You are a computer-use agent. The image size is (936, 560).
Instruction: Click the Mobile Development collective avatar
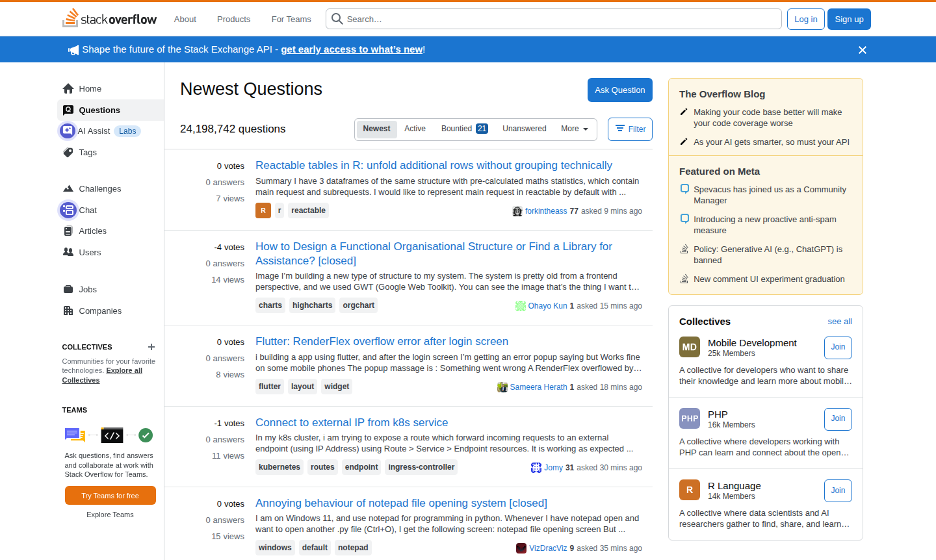(690, 347)
